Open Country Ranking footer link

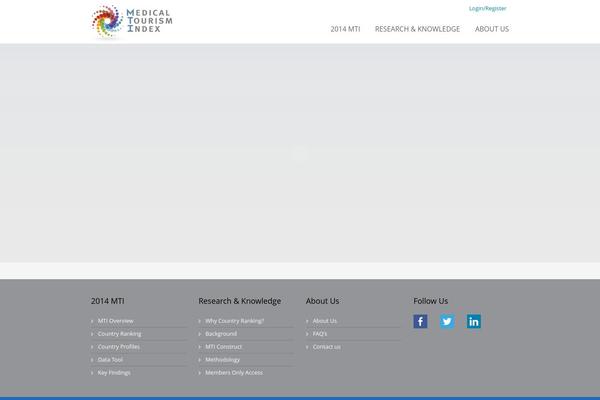119,334
